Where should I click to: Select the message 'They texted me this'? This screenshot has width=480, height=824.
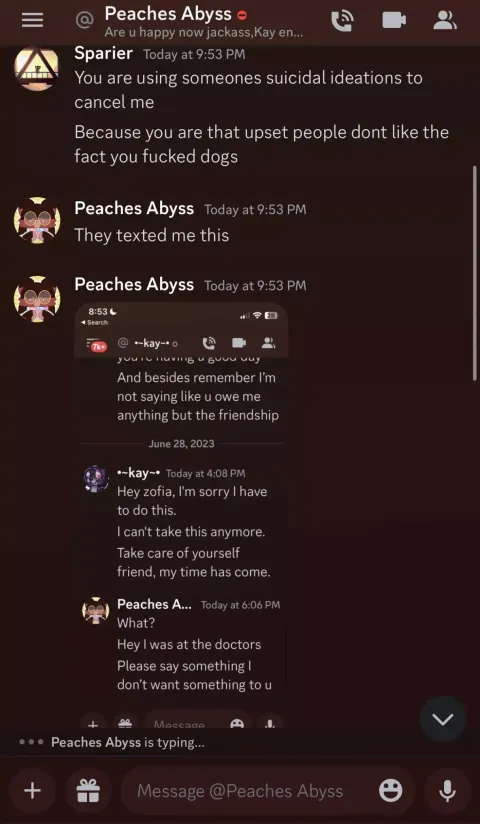(x=151, y=235)
